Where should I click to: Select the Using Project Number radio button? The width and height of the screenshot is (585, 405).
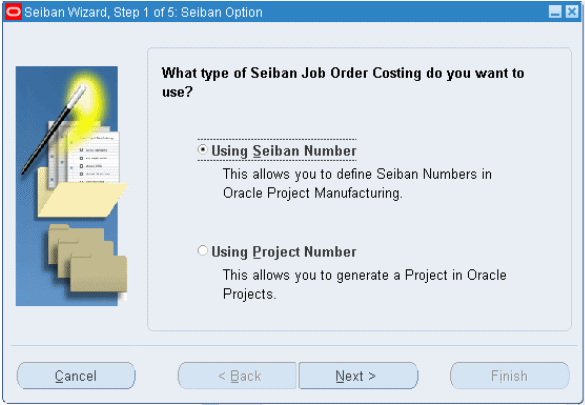[202, 251]
